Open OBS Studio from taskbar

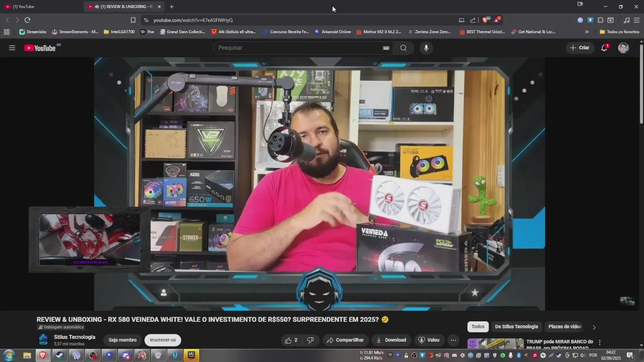tap(93, 355)
